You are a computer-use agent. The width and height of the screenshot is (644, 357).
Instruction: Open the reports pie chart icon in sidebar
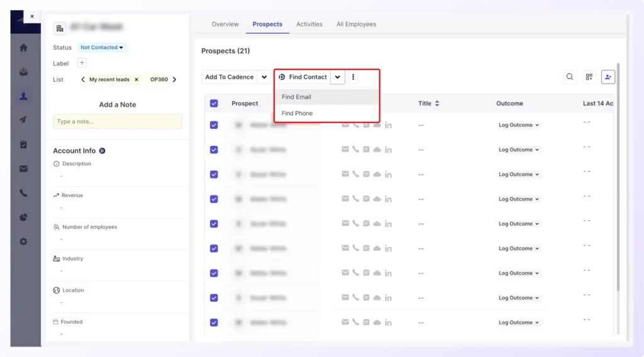23,217
